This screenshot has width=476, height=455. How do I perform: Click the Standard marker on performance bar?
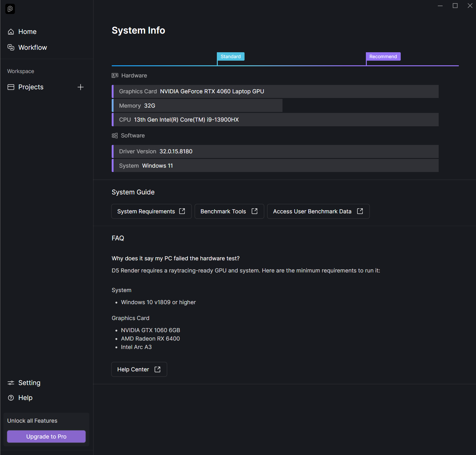pyautogui.click(x=231, y=57)
